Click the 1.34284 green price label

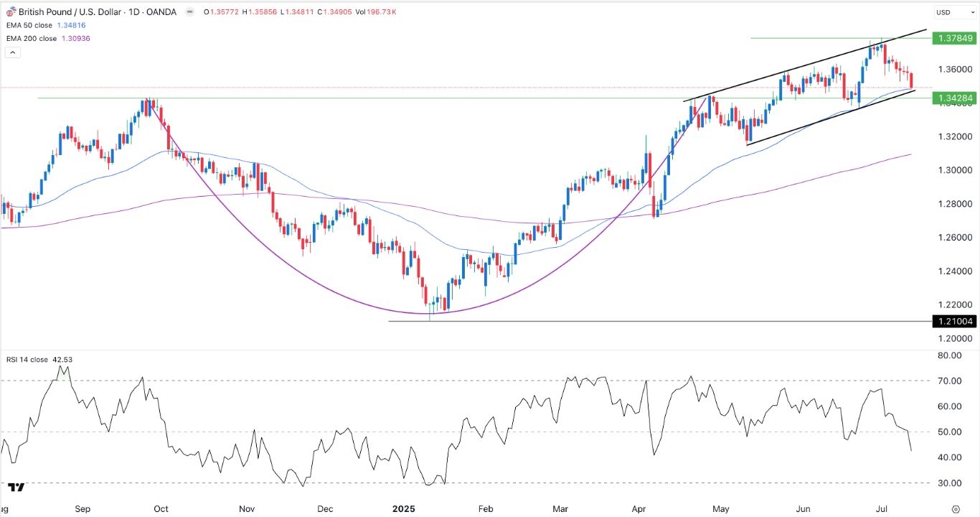(952, 98)
